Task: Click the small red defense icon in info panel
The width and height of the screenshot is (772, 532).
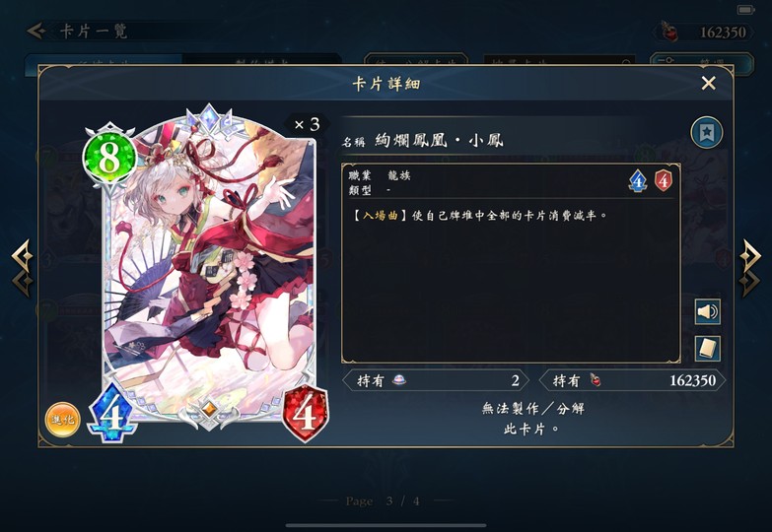Action: coord(664,181)
